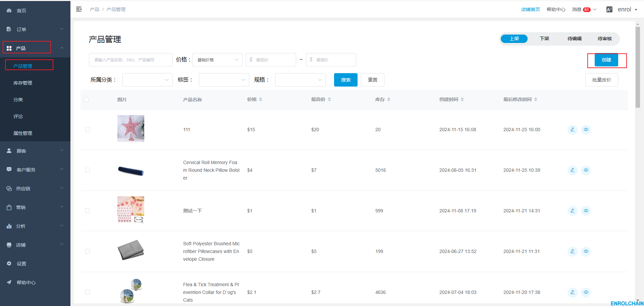Image resolution: width=644 pixels, height=306 pixels.
Task: Click the 订单 orders sidebar icon
Action: pyautogui.click(x=9, y=30)
